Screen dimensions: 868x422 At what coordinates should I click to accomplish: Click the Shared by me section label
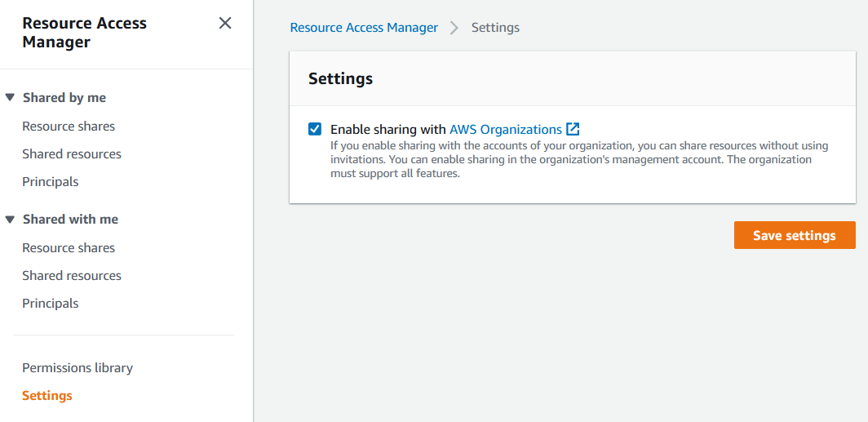pyautogui.click(x=64, y=97)
